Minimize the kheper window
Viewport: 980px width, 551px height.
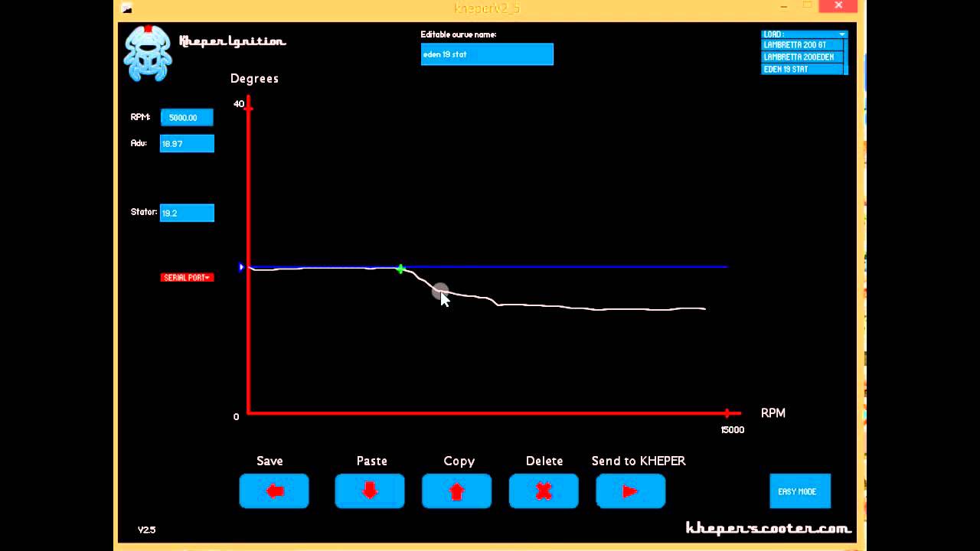click(x=785, y=6)
